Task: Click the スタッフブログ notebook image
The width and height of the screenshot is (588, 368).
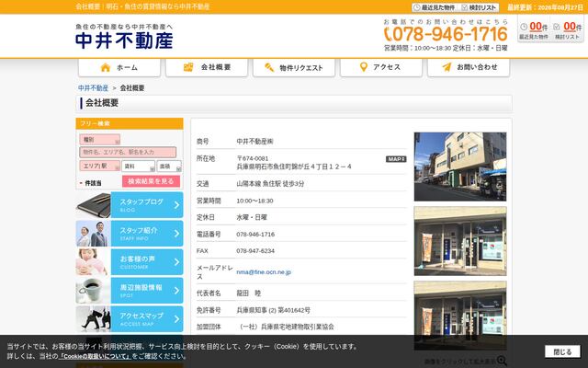Action: 94,205
